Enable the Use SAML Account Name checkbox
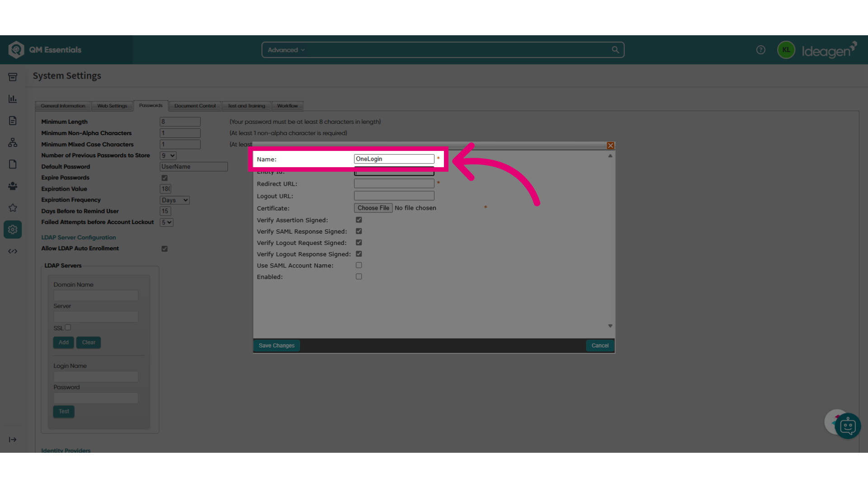Screen dimensions: 868x488 point(359,265)
